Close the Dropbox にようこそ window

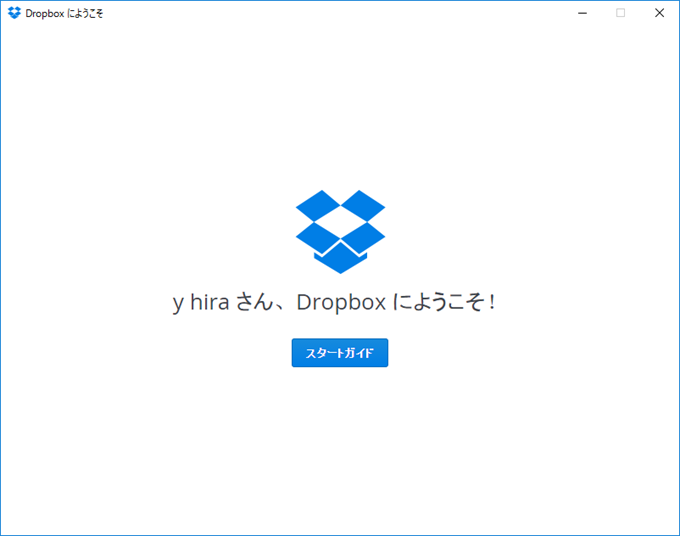(x=658, y=13)
